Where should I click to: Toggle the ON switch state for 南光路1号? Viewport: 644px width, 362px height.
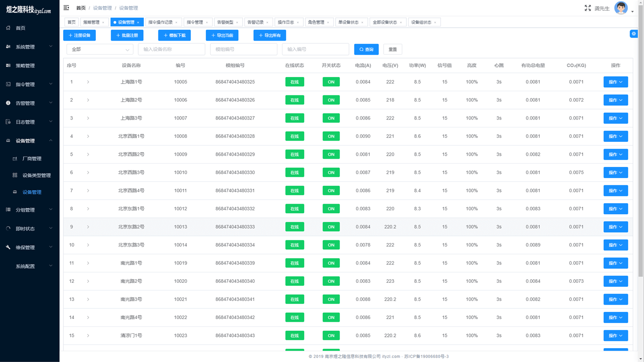(331, 263)
